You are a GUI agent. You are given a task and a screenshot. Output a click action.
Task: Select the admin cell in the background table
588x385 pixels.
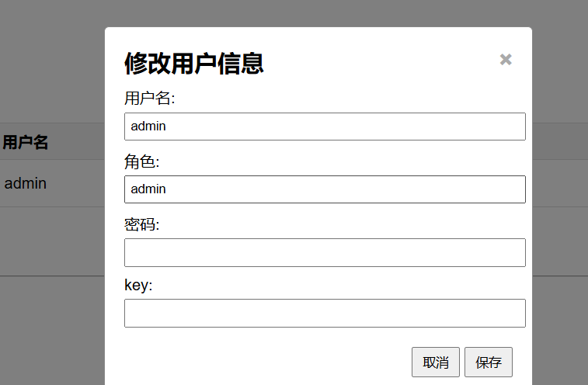point(26,184)
